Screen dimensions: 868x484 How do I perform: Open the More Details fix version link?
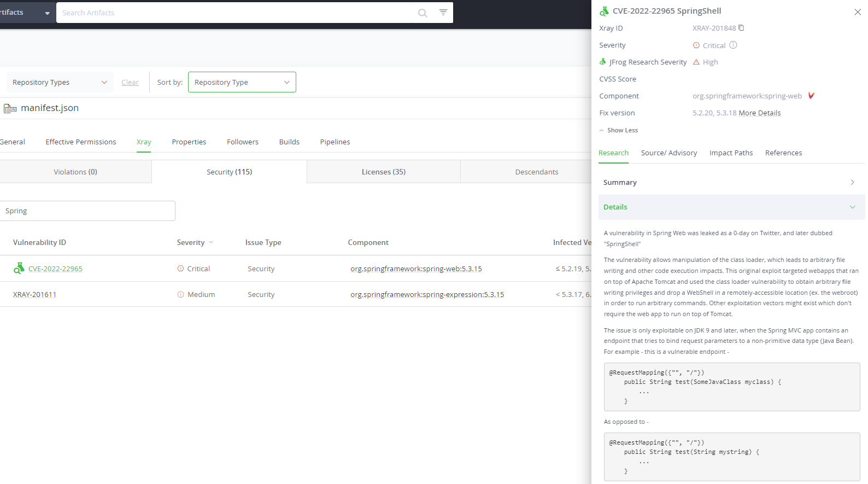[760, 113]
